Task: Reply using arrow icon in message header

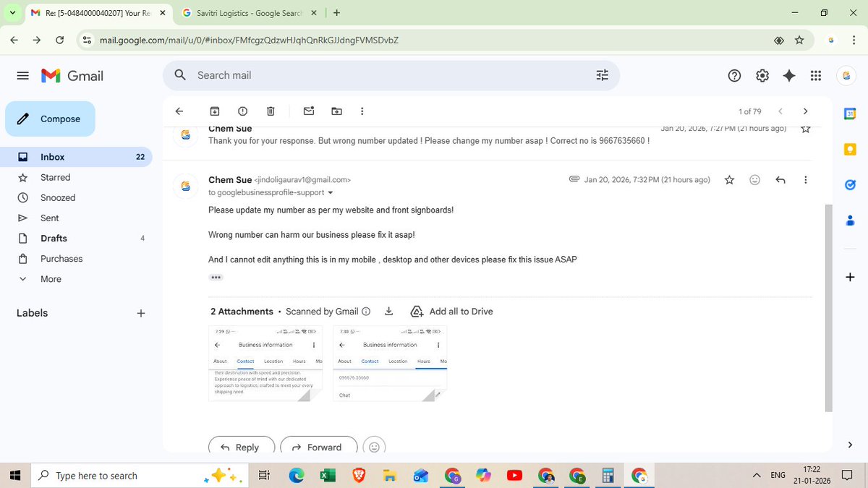Action: (780, 179)
